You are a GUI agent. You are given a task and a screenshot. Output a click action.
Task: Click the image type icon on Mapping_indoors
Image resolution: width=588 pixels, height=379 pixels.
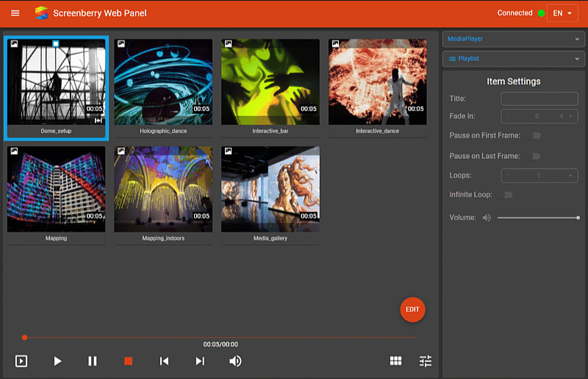(121, 151)
